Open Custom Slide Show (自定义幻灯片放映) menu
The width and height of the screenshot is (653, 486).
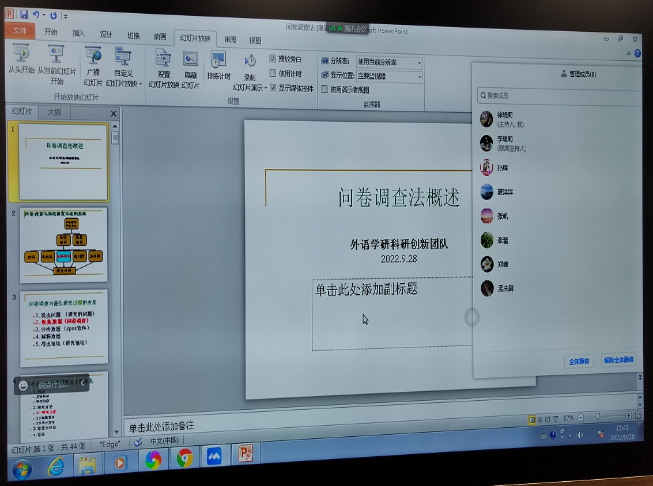tap(124, 67)
